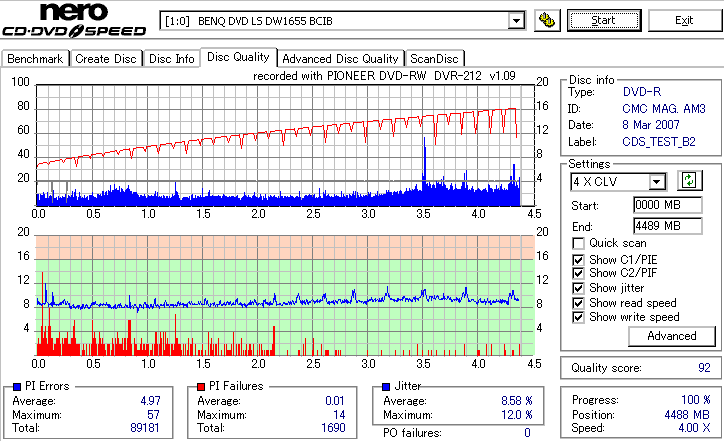
Task: Open the Create Disc tab
Action: pos(106,59)
